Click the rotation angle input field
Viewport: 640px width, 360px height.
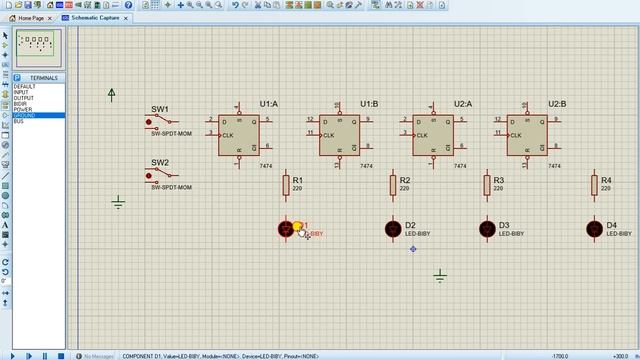6,281
